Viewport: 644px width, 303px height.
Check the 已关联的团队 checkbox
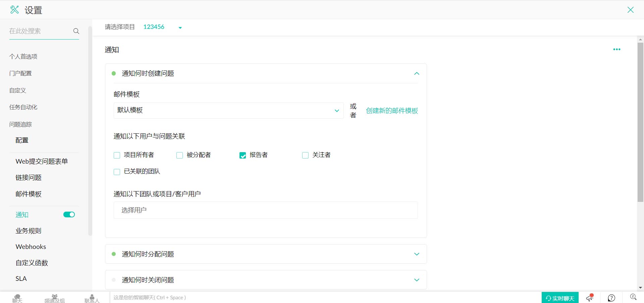coord(117,172)
